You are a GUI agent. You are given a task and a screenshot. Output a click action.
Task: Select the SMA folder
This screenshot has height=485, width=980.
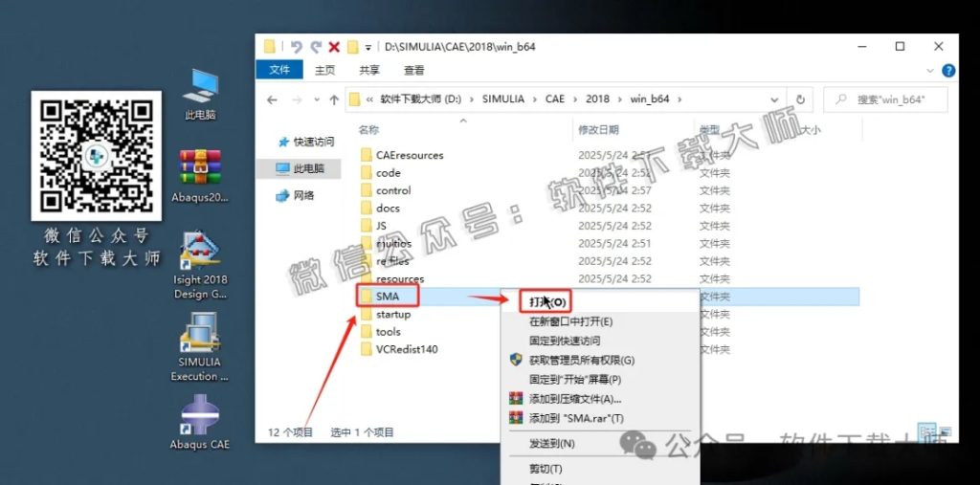coord(380,297)
